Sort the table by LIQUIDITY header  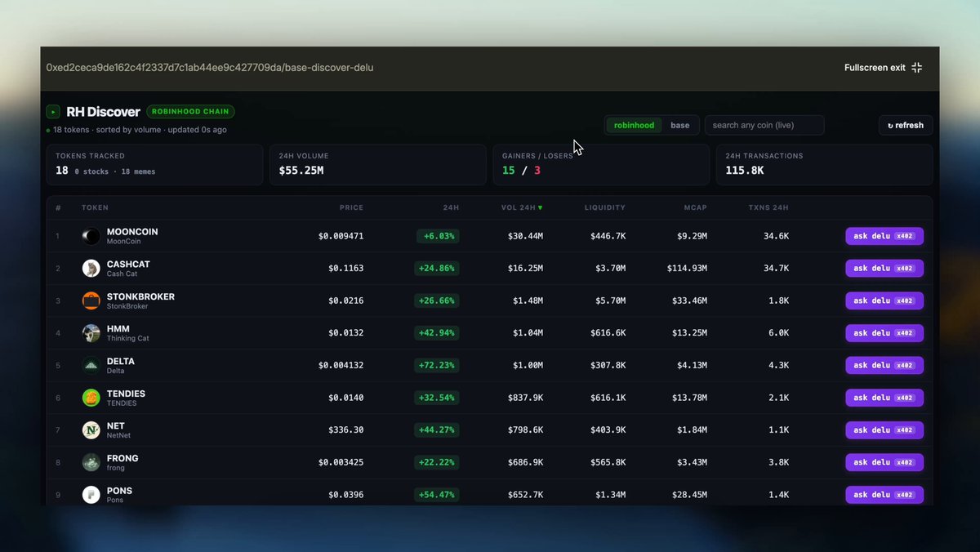coord(605,208)
